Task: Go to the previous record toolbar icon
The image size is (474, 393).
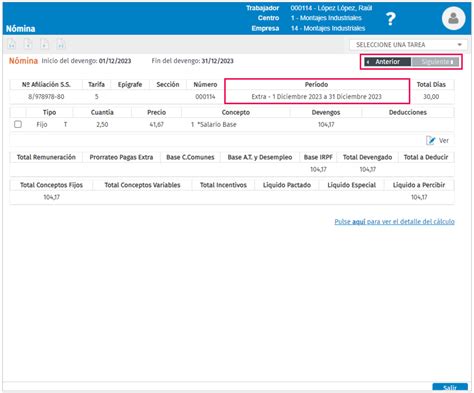Action: 28,44
